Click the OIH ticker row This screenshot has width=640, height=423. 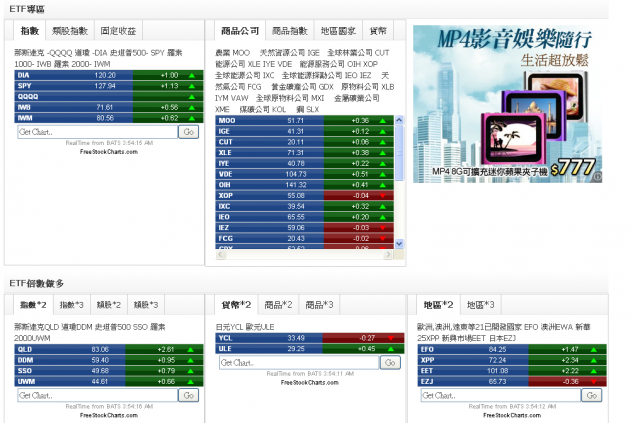tap(304, 185)
